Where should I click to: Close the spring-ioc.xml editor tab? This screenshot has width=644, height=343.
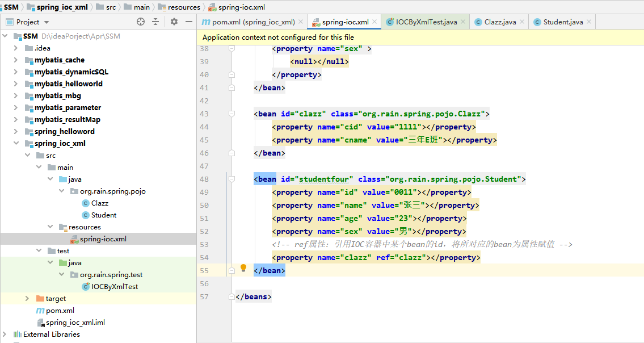[374, 22]
